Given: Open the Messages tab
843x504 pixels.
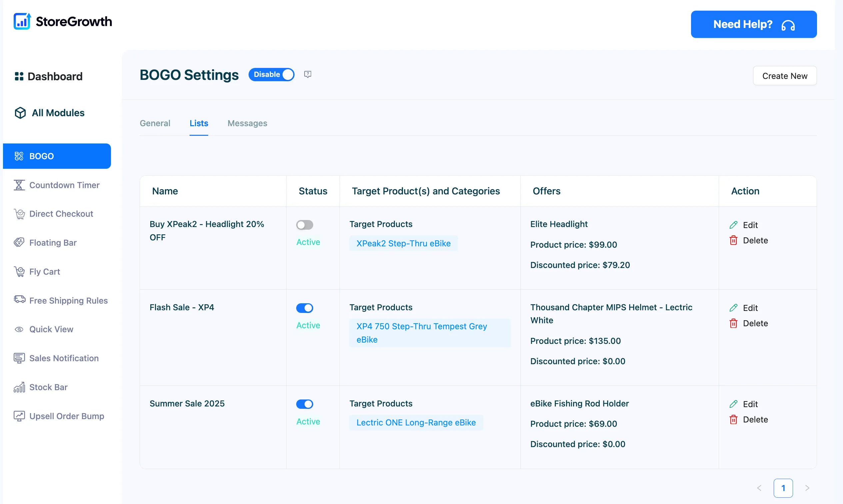Looking at the screenshot, I should tap(248, 123).
